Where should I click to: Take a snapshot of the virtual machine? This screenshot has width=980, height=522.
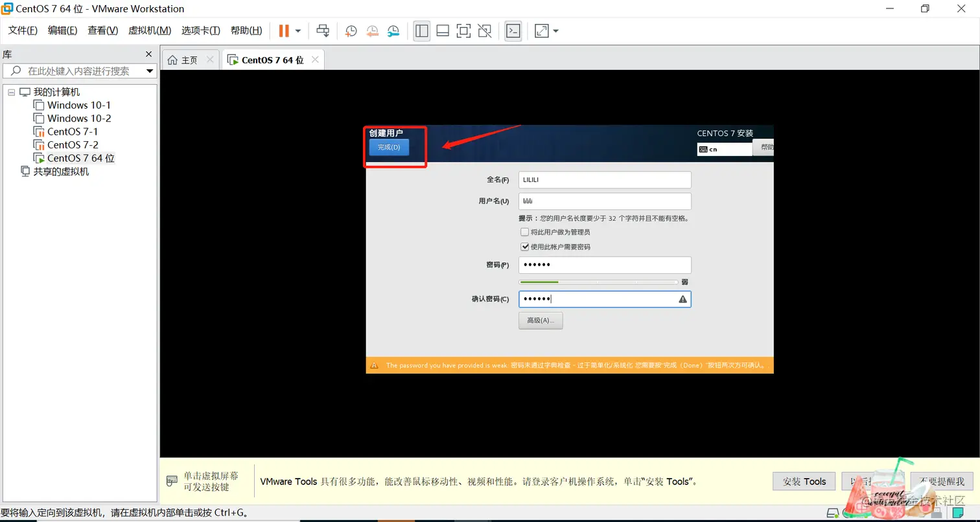click(351, 30)
